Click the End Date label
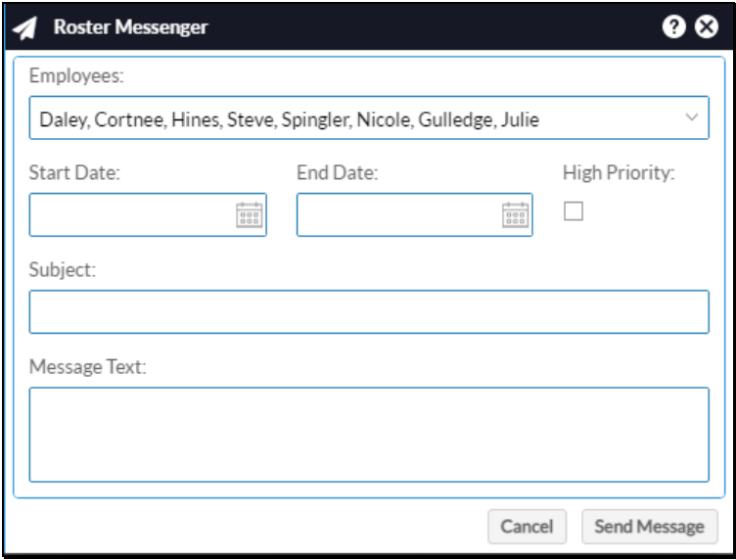736x560 pixels. coord(338,172)
